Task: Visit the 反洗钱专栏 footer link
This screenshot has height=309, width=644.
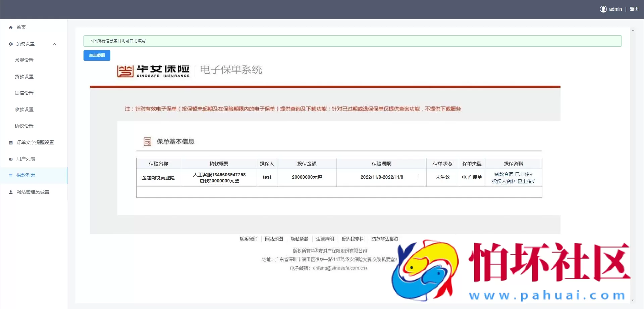Action: pos(352,239)
